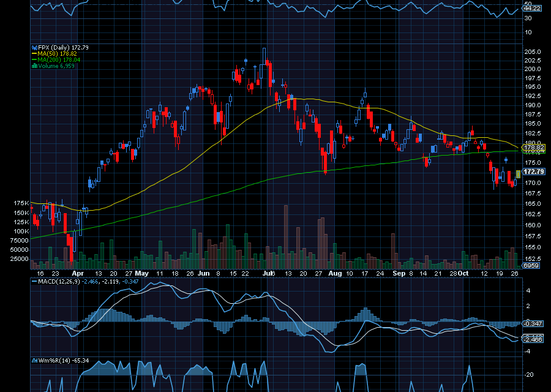
Task: Click the 200.0 price axis label
Action: click(533, 69)
